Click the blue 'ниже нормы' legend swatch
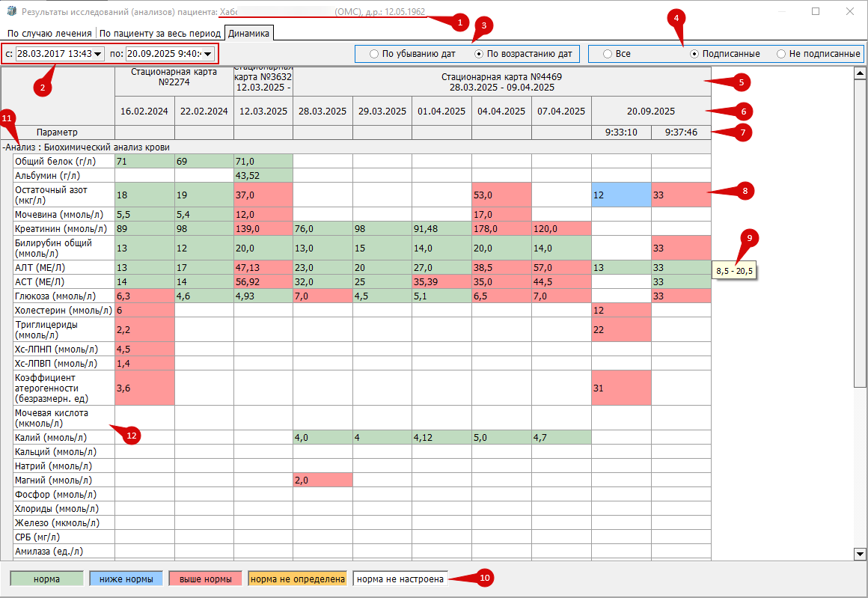Screen dimensions: 868x598 click(x=126, y=579)
